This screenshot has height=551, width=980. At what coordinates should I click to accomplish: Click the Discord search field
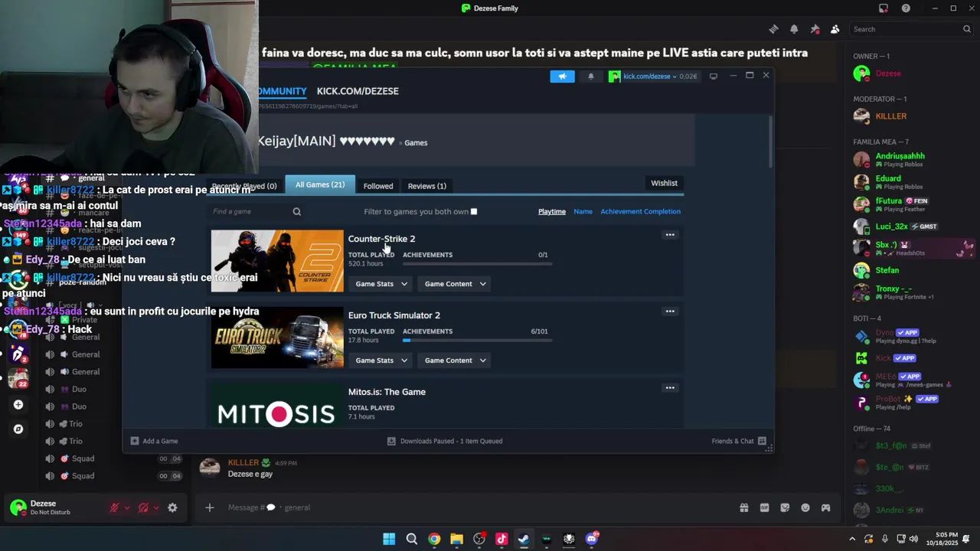[x=911, y=29]
